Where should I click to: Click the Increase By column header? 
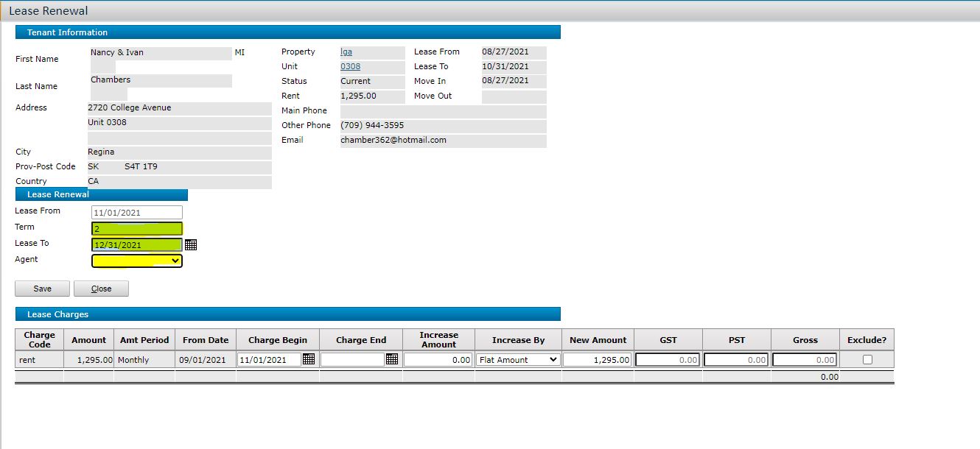(x=518, y=339)
